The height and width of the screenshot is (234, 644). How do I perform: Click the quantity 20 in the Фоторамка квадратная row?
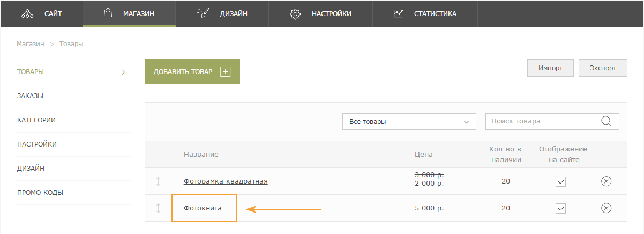point(506,181)
